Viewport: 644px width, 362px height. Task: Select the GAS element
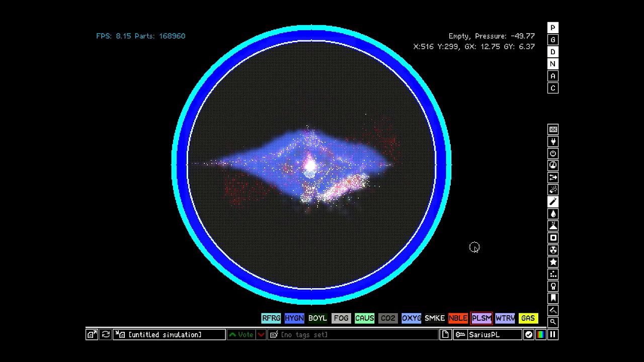[528, 318]
